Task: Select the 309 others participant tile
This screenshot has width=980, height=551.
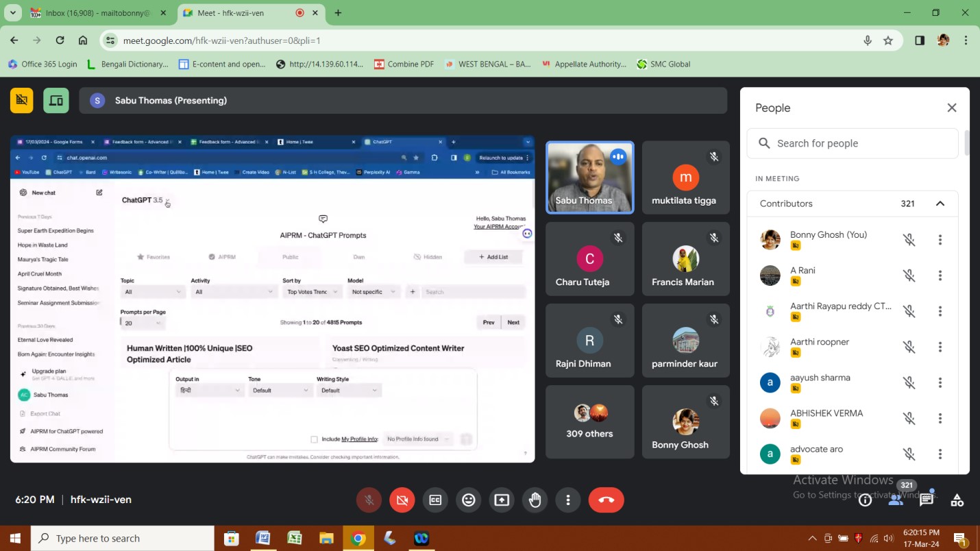Action: (x=589, y=421)
